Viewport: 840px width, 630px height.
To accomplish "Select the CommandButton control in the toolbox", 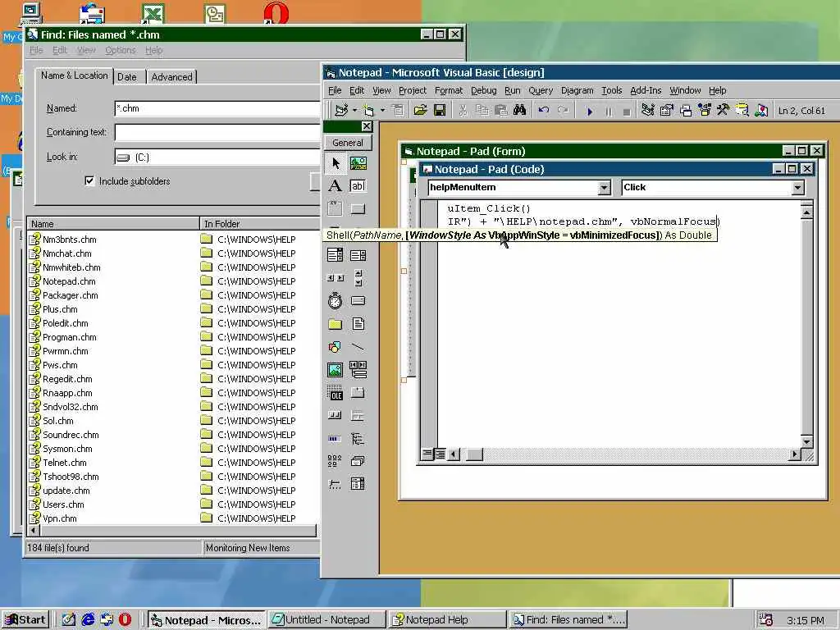I will 358,209.
